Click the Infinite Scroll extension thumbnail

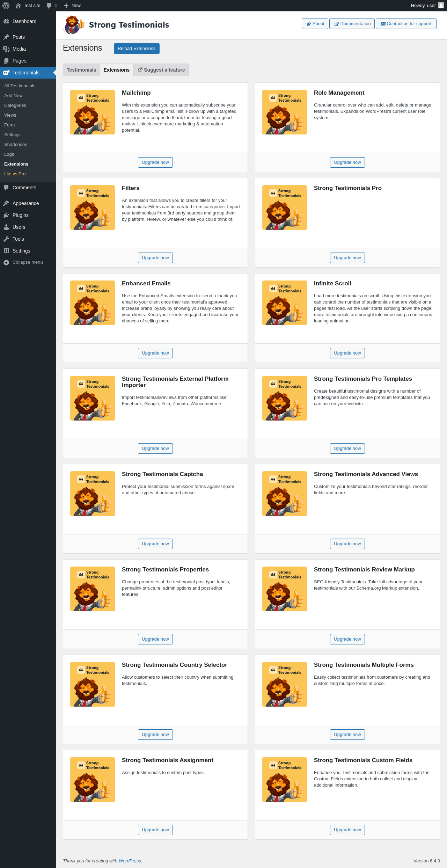click(285, 303)
